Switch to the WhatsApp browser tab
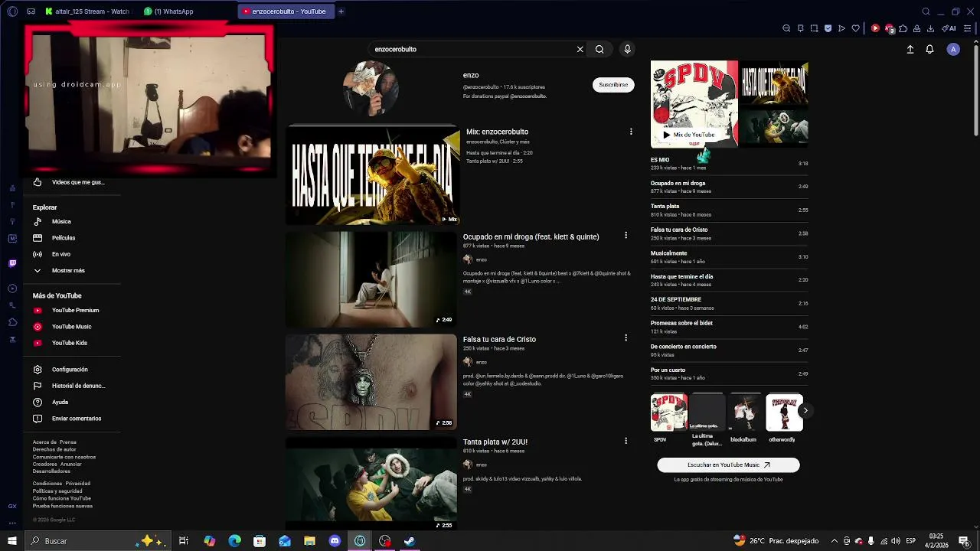Image resolution: width=980 pixels, height=551 pixels. [x=184, y=11]
